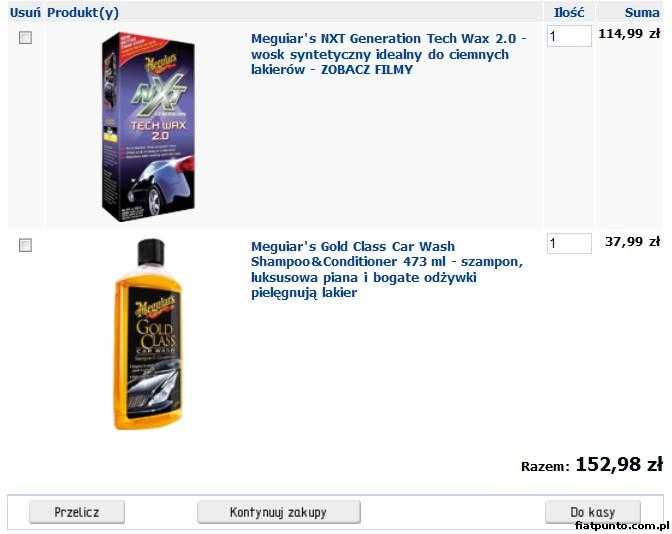Click the 114,99 zł price
Image resolution: width=672 pixels, height=534 pixels.
tap(629, 33)
